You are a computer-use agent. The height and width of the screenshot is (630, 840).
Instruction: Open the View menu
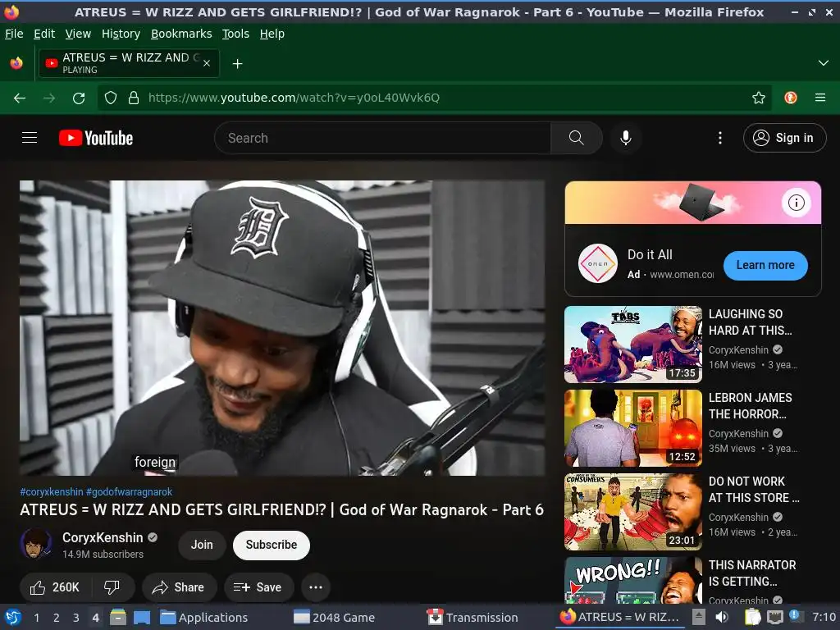coord(78,34)
